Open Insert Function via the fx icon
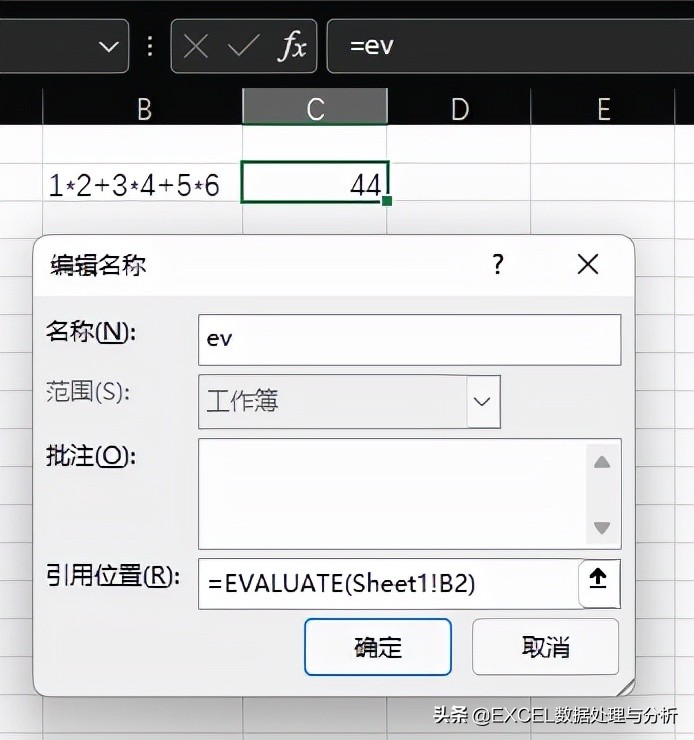Image resolution: width=694 pixels, height=740 pixels. pyautogui.click(x=292, y=46)
